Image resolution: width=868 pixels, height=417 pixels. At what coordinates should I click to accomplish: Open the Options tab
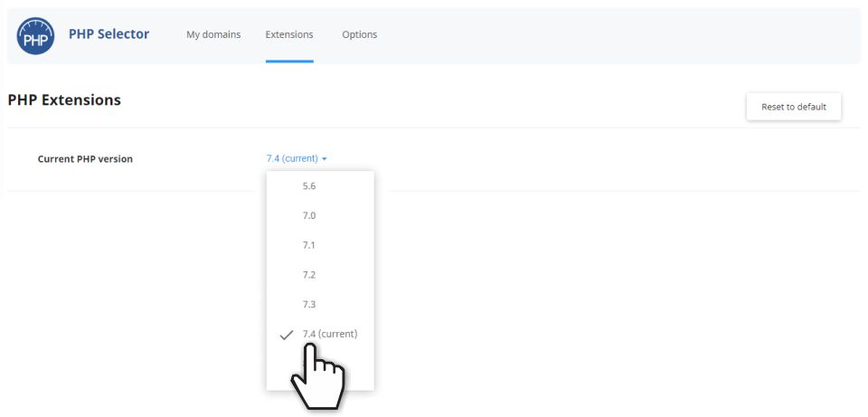coord(359,34)
